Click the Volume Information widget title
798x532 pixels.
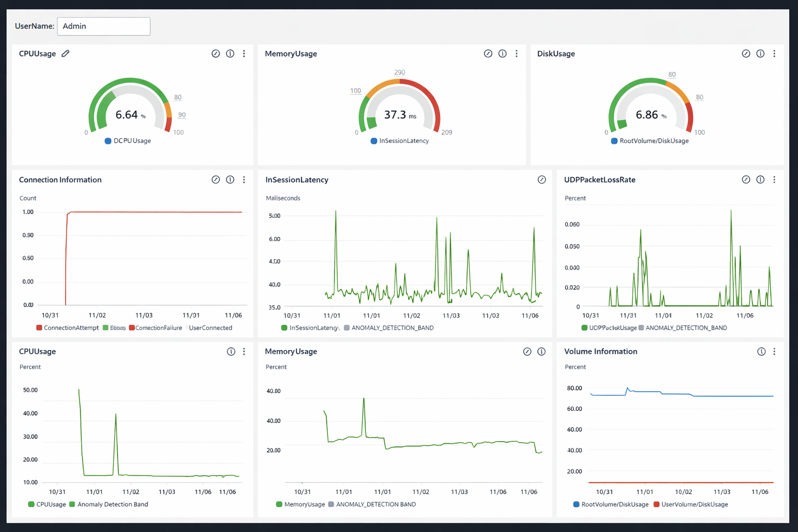click(x=601, y=352)
